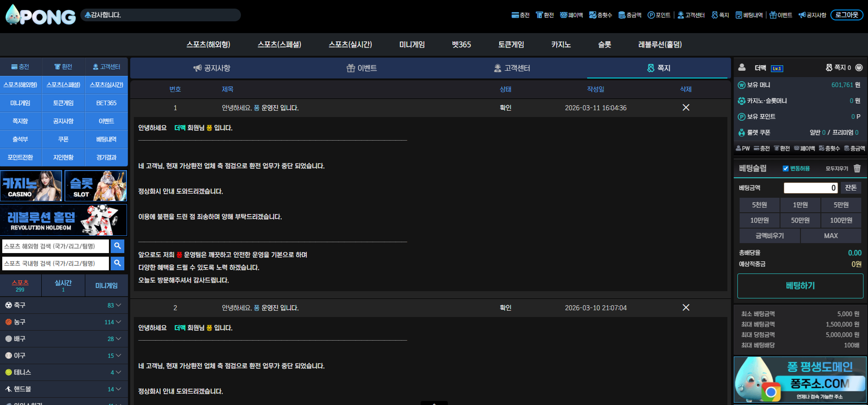
Task: Expand the 테니스 category list
Action: (64, 372)
